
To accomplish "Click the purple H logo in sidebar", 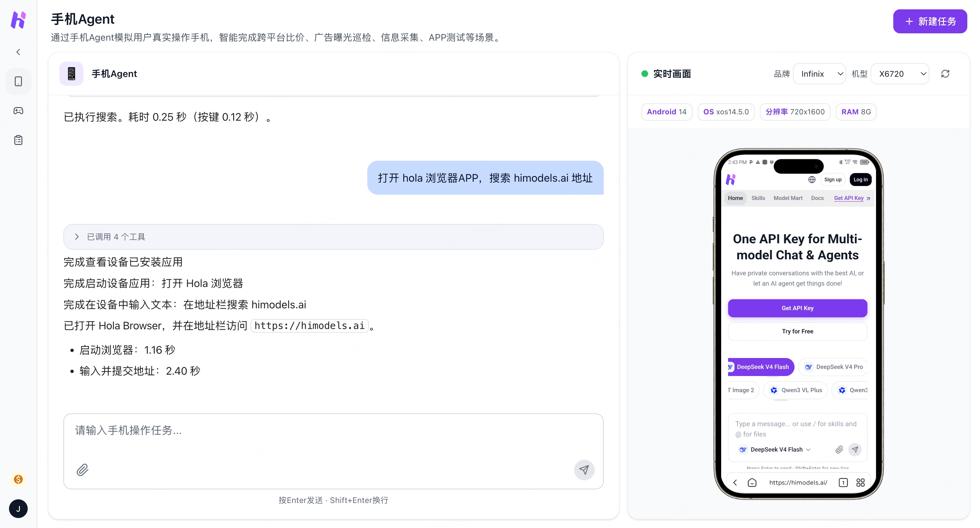I will click(x=18, y=20).
